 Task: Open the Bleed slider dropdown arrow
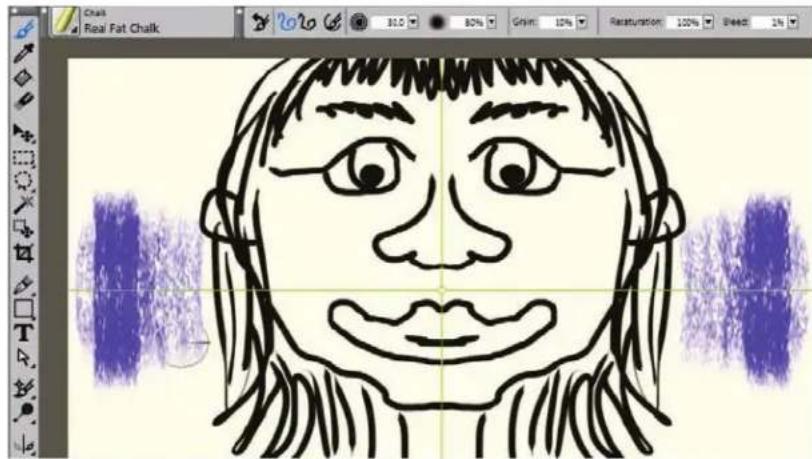click(x=793, y=22)
